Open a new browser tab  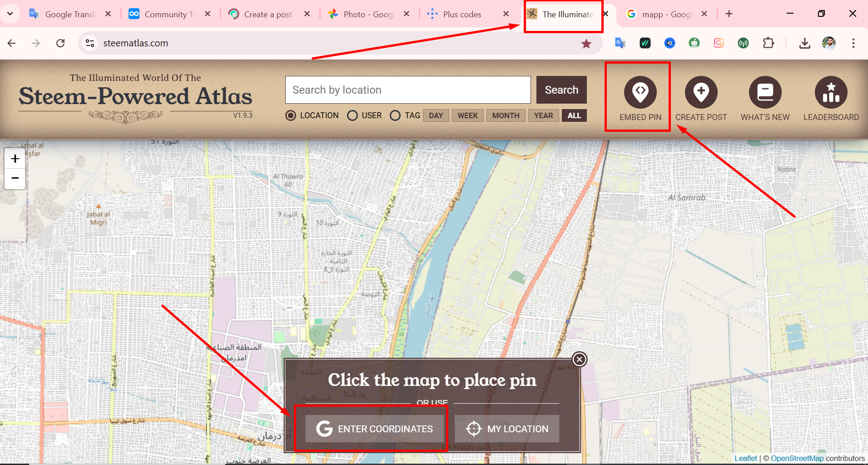pyautogui.click(x=729, y=14)
